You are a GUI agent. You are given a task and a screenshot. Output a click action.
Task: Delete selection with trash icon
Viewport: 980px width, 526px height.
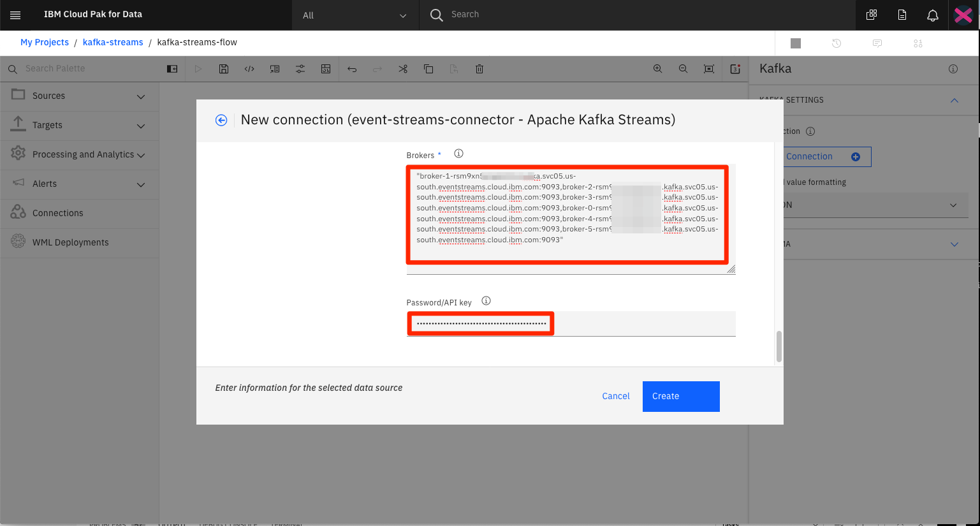click(x=479, y=69)
